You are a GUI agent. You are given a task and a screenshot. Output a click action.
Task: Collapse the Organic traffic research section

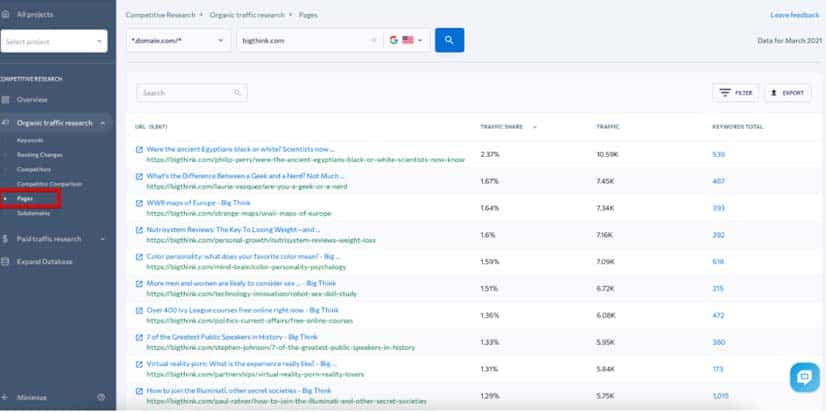[x=103, y=123]
